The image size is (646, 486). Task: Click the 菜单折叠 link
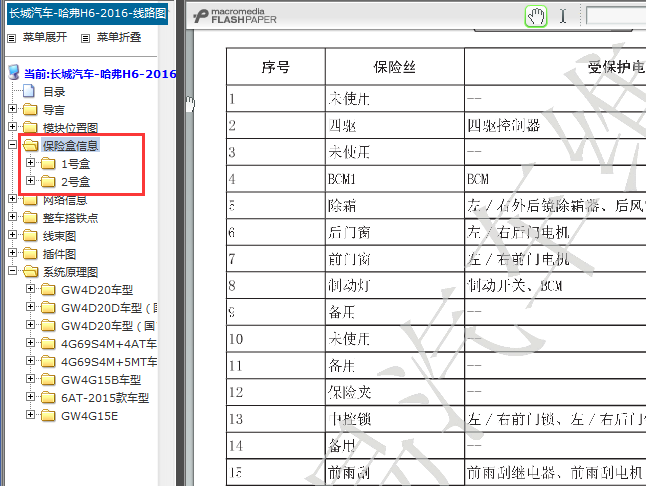[x=119, y=37]
